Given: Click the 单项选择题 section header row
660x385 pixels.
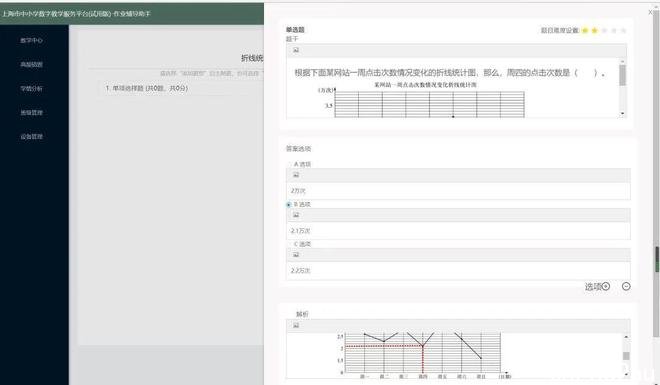Looking at the screenshot, I should click(181, 88).
